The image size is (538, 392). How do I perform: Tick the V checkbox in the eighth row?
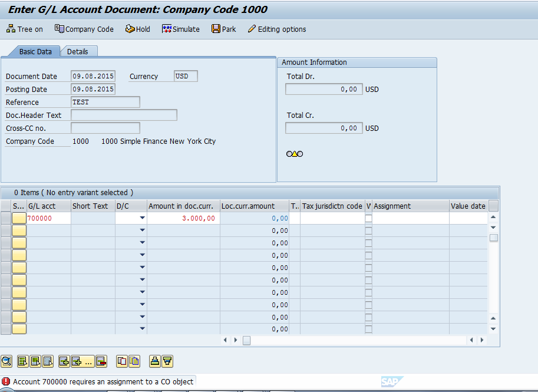[x=368, y=305]
